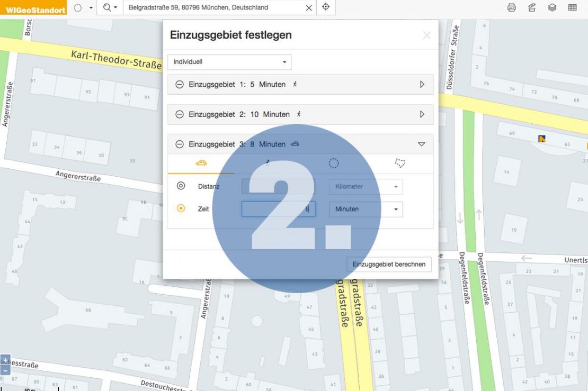The width and height of the screenshot is (588, 391).
Task: Click house number 23 on the map
Action: (528, 271)
